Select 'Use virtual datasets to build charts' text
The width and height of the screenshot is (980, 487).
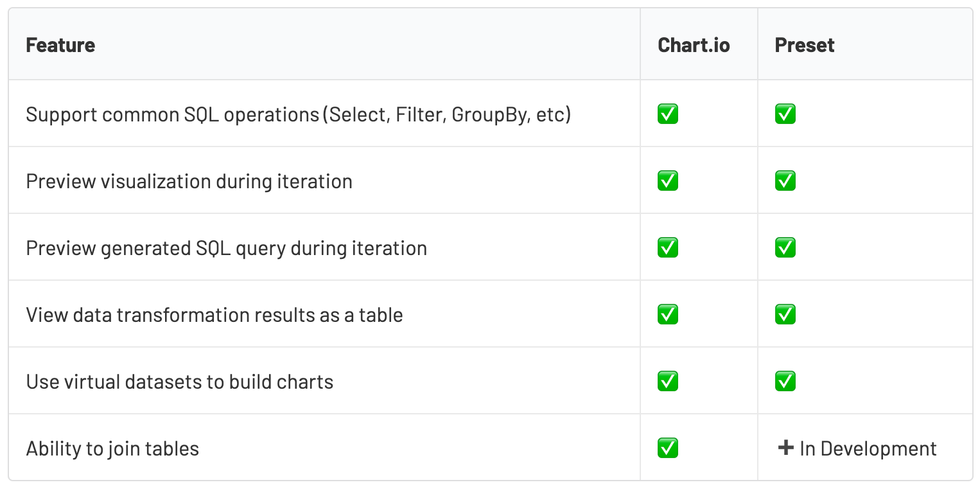point(180,382)
